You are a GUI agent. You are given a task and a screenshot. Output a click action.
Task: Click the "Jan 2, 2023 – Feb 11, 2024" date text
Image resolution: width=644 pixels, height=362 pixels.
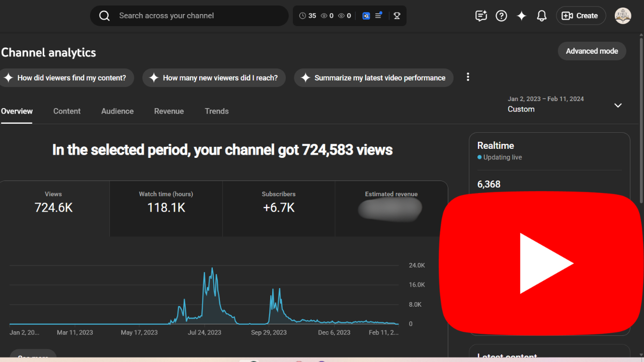(546, 99)
